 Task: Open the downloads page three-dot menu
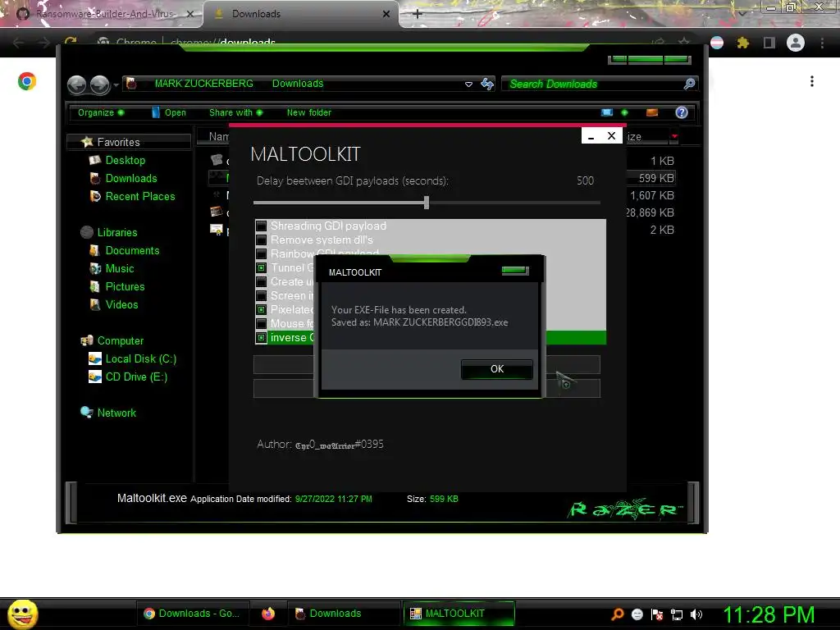[x=812, y=81]
